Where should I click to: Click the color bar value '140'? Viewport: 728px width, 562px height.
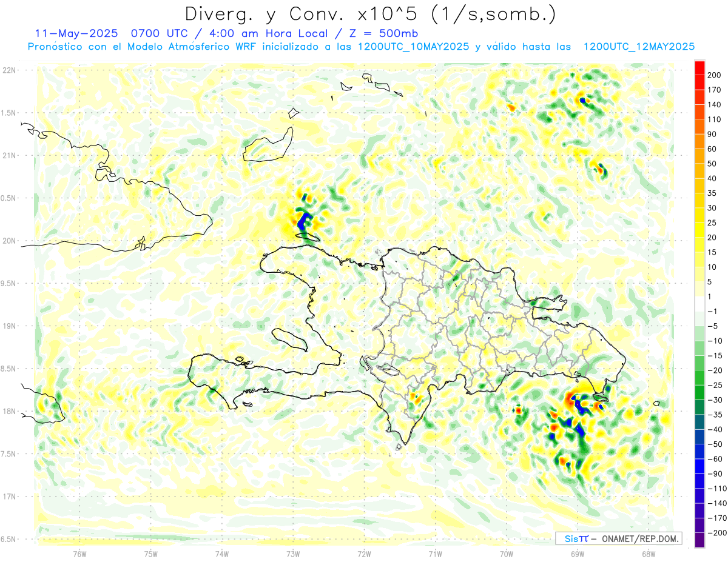coord(715,104)
